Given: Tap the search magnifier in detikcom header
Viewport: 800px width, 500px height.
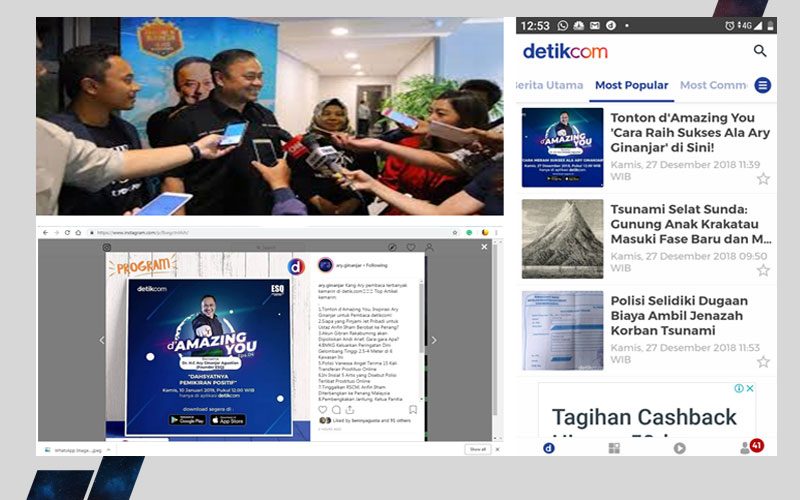Looking at the screenshot, I should coord(760,51).
